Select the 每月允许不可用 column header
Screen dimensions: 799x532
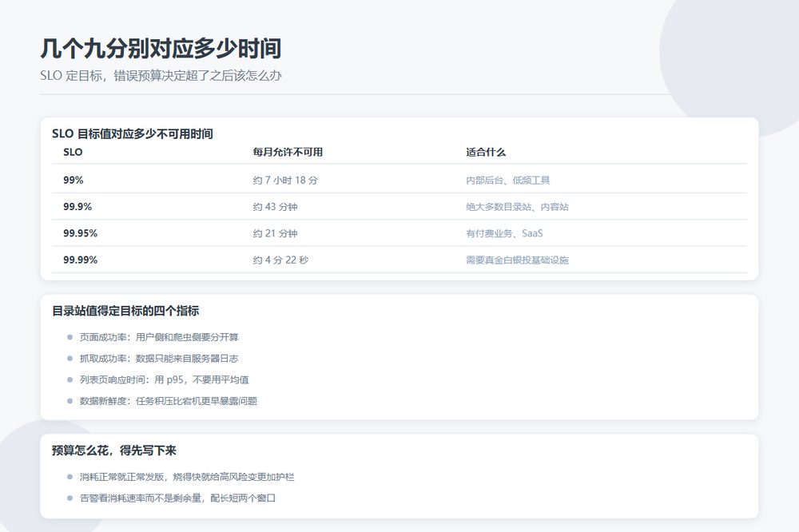288,152
